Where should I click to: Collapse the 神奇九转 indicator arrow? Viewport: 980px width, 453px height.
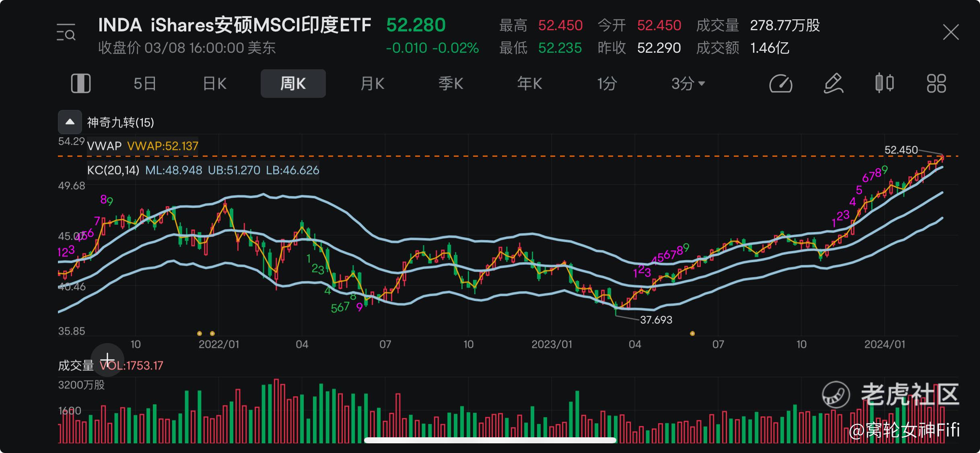point(70,122)
